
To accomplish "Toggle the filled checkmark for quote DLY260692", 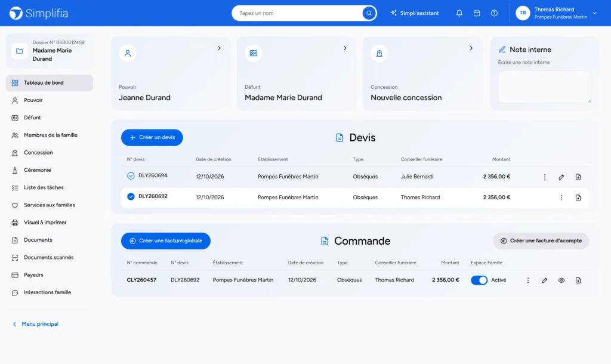I will (131, 196).
